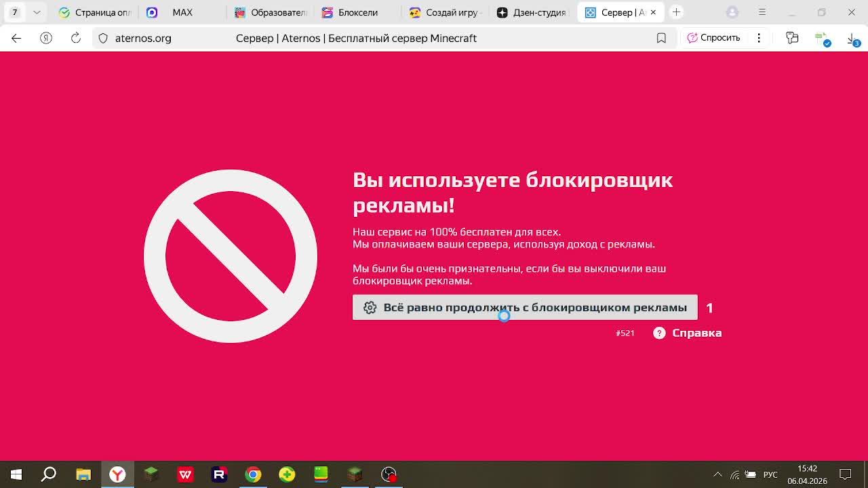Switch to the Страница опл tab
This screenshot has width=868, height=488.
95,12
